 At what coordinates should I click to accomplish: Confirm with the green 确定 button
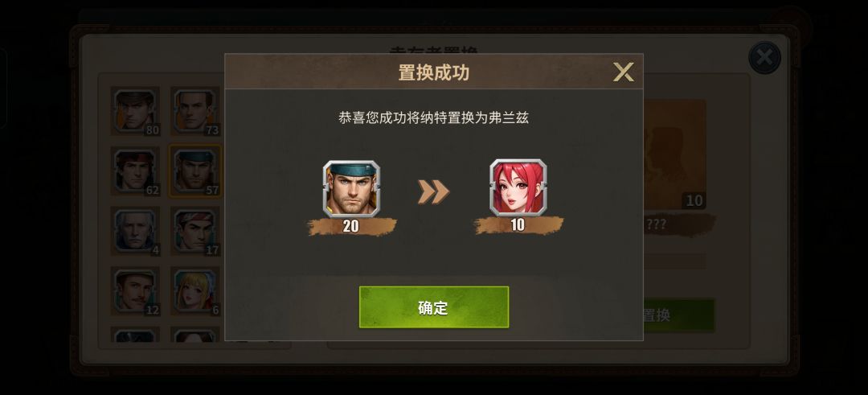[x=433, y=307]
